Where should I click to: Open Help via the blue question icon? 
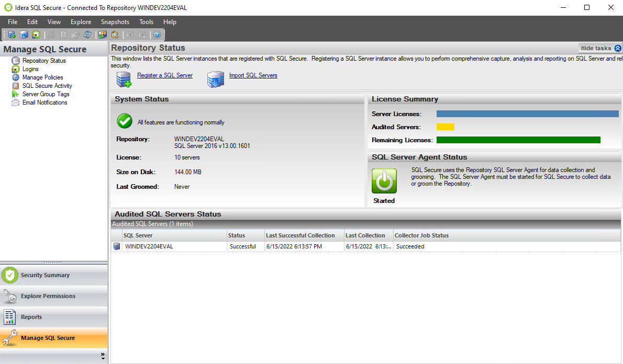click(x=157, y=35)
